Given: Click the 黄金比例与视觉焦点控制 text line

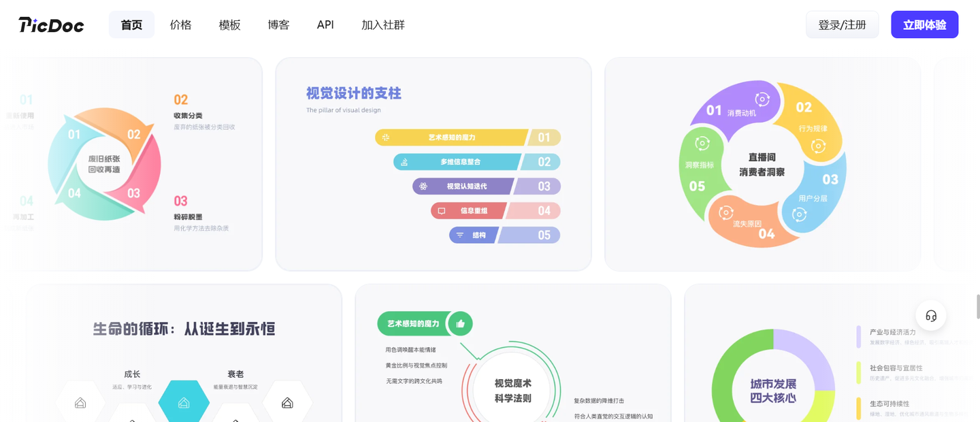Looking at the screenshot, I should click(416, 366).
